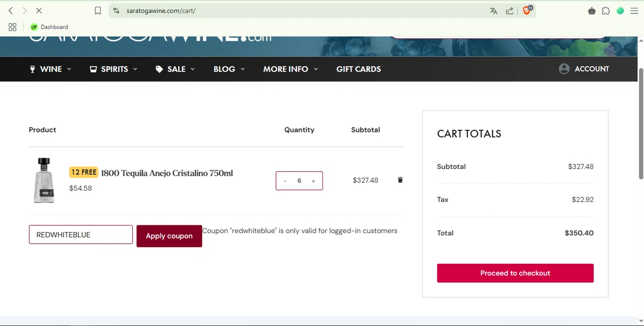The image size is (644, 326).
Task: Open the browser hamburger menu
Action: coord(634,11)
